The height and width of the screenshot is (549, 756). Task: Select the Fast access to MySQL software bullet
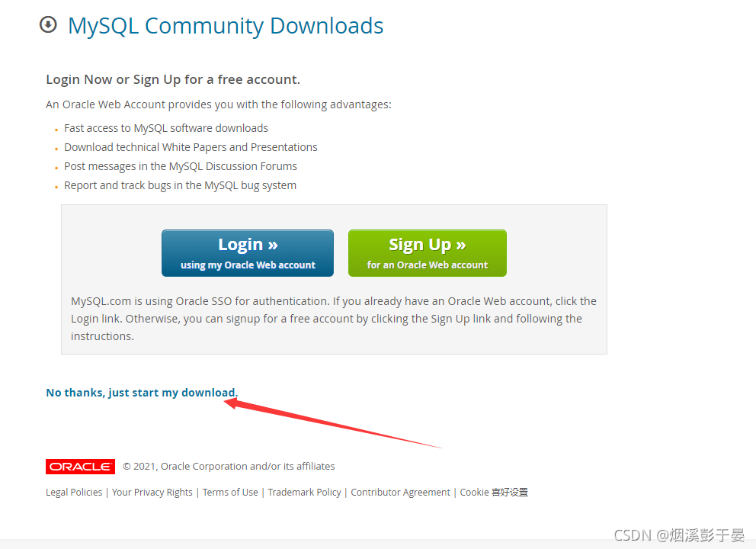pos(166,128)
